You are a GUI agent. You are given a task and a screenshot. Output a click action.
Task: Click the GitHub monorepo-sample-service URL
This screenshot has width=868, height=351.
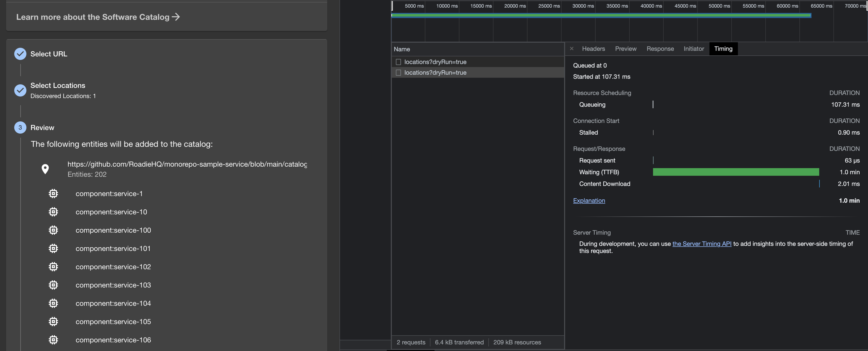(187, 164)
